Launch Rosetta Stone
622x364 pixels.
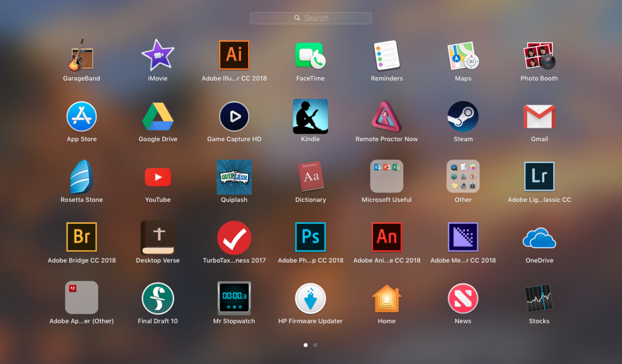click(81, 176)
